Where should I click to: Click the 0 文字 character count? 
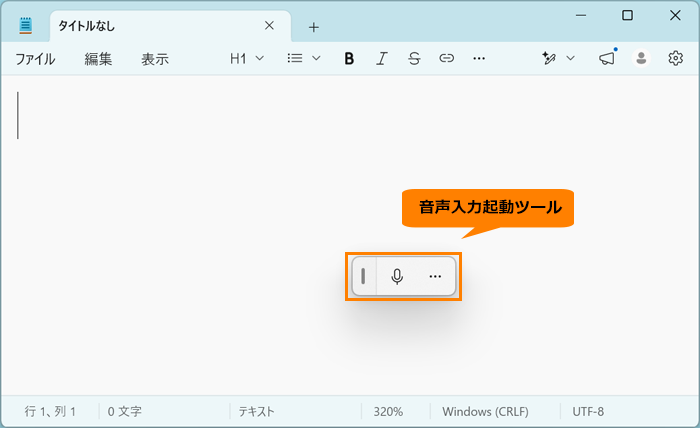pyautogui.click(x=125, y=411)
